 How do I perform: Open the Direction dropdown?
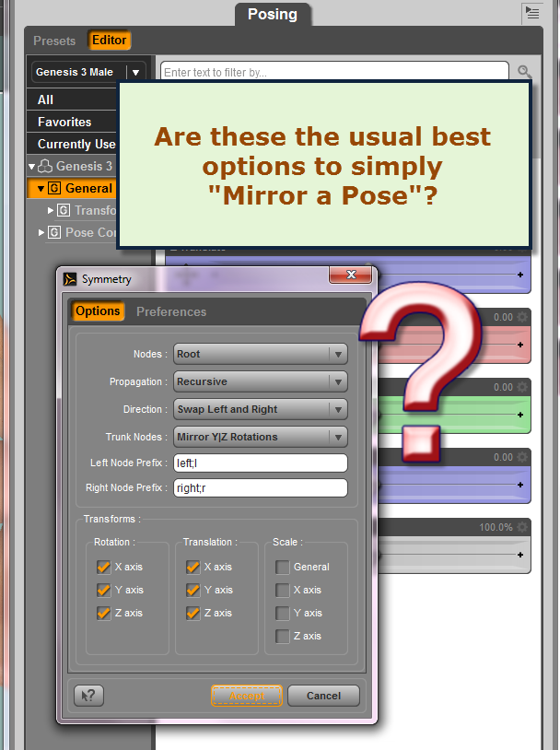click(260, 409)
